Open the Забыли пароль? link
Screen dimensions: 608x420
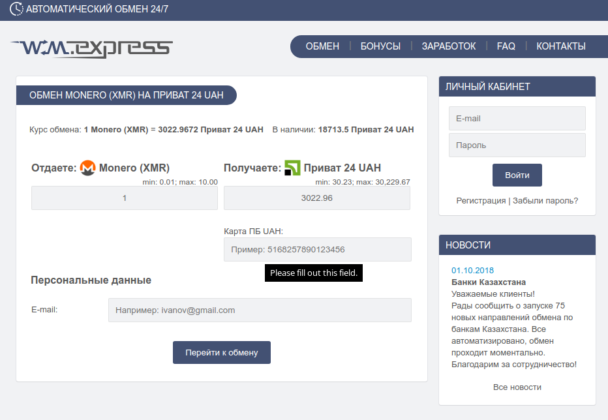(x=545, y=201)
